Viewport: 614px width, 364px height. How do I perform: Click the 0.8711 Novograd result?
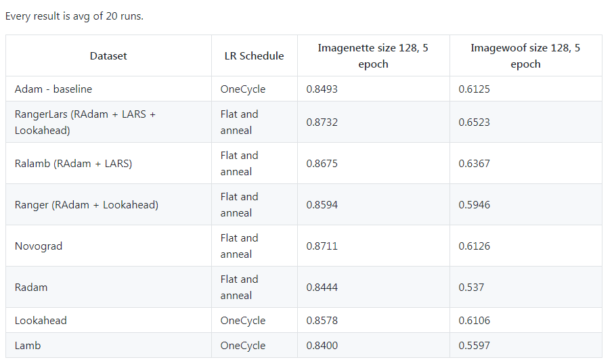(322, 246)
